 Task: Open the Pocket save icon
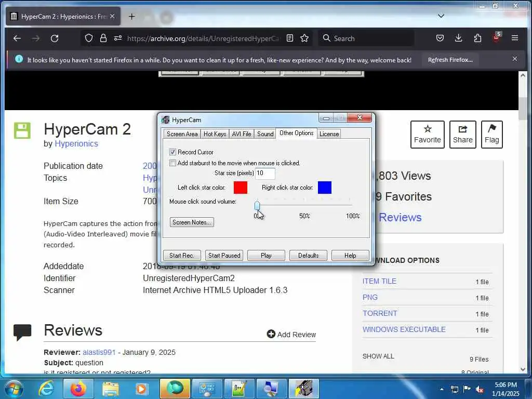[440, 38]
